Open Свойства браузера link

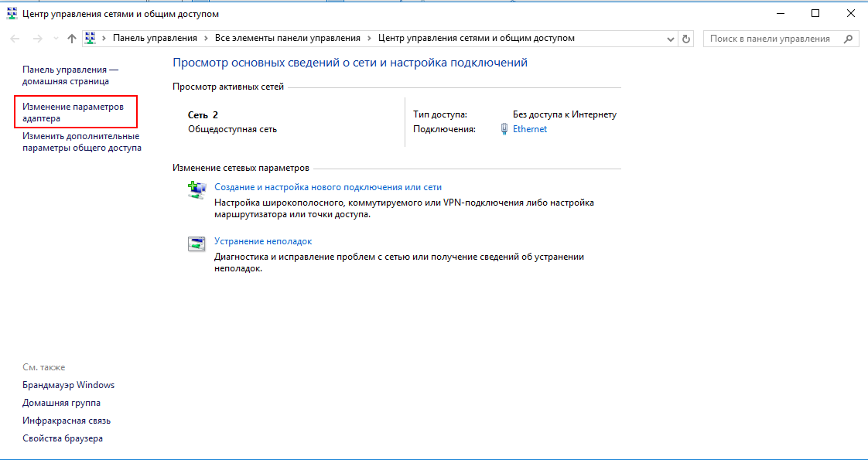click(63, 438)
